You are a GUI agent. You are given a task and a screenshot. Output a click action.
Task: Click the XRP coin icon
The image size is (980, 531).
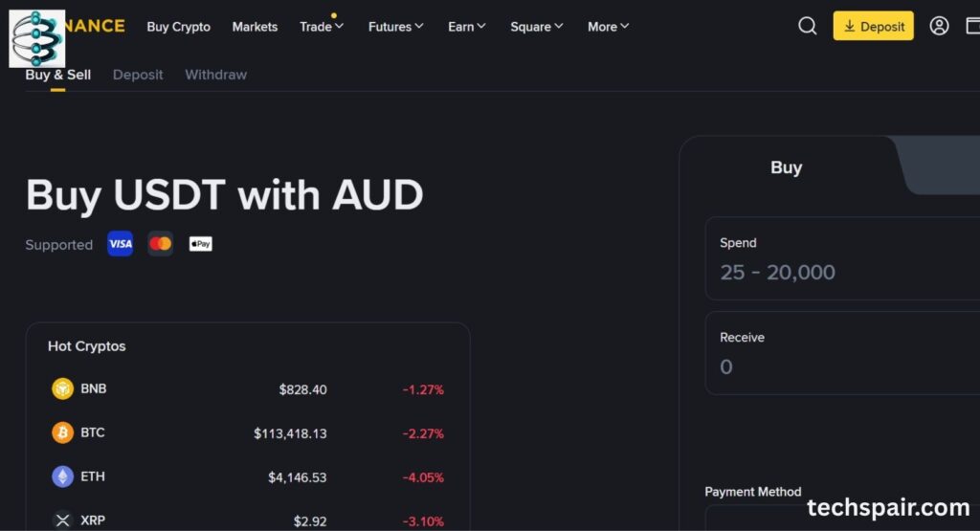[62, 520]
